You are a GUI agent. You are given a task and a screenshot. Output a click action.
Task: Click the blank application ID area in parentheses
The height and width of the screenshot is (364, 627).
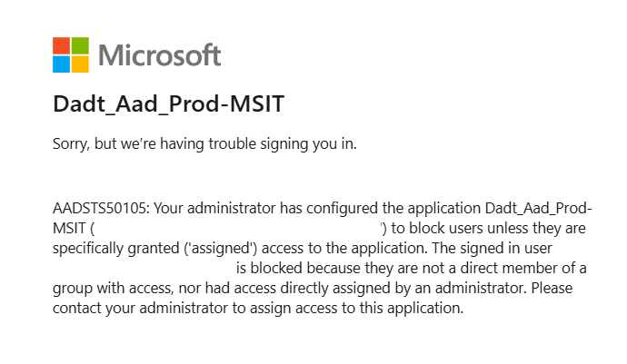pyautogui.click(x=238, y=227)
